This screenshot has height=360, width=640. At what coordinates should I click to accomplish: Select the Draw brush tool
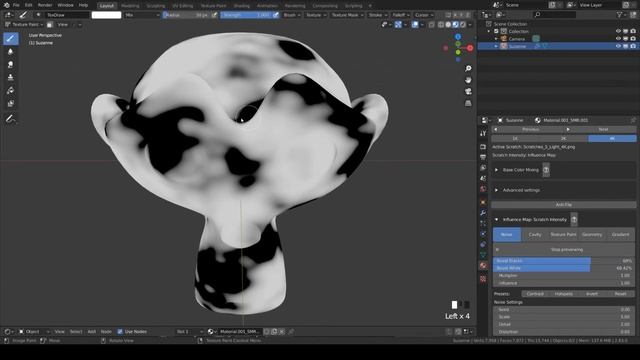click(x=11, y=38)
